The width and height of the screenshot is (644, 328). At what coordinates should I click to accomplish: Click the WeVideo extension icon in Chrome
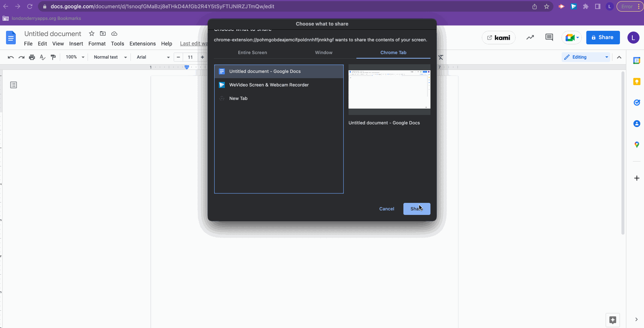tap(573, 6)
